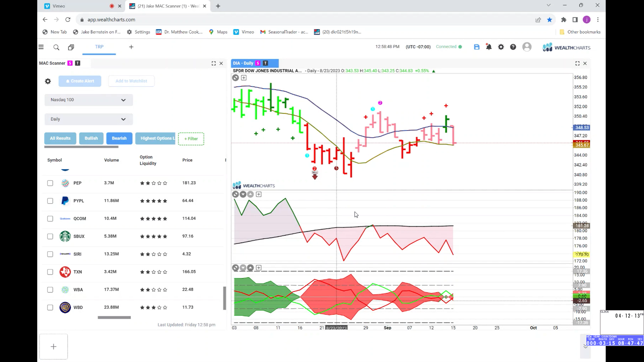Open the Nasdaq 100 universe dropdown
Image resolution: width=644 pixels, height=362 pixels.
click(89, 100)
